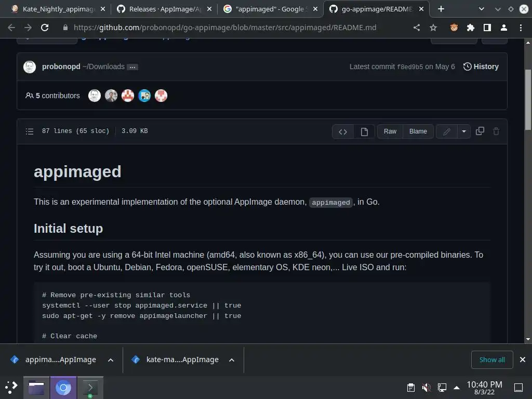The width and height of the screenshot is (532, 399).
Task: Open the browser profile icon
Action: tap(504, 28)
